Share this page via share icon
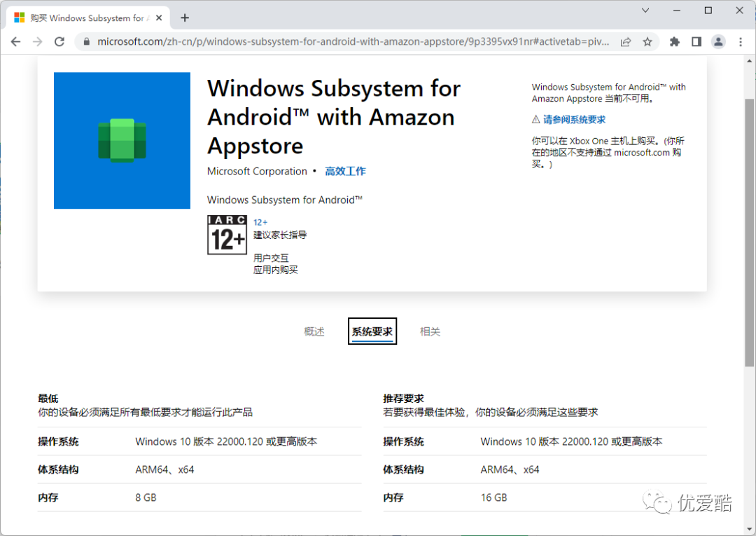This screenshot has width=756, height=536. pyautogui.click(x=625, y=42)
